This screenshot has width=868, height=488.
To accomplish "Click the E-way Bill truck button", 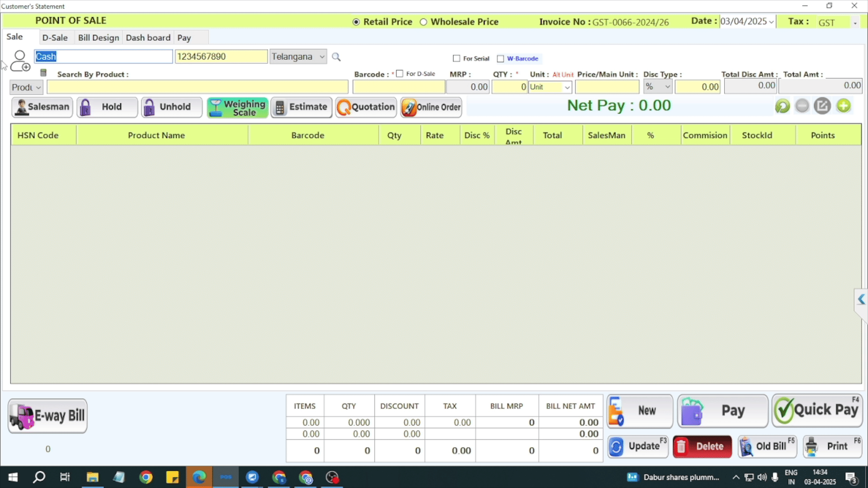I will coord(47,416).
